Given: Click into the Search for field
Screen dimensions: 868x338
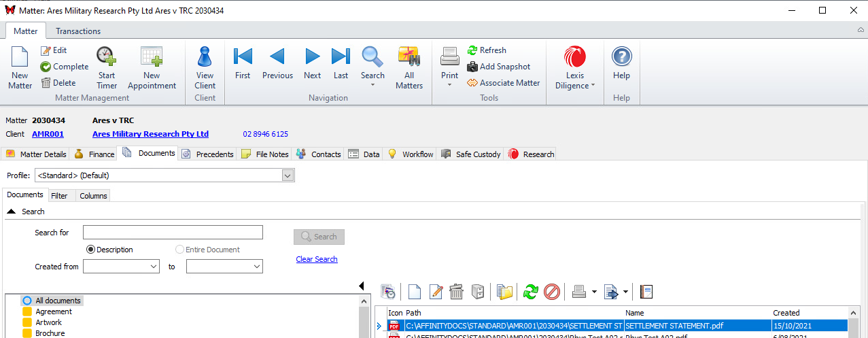Looking at the screenshot, I should 173,233.
